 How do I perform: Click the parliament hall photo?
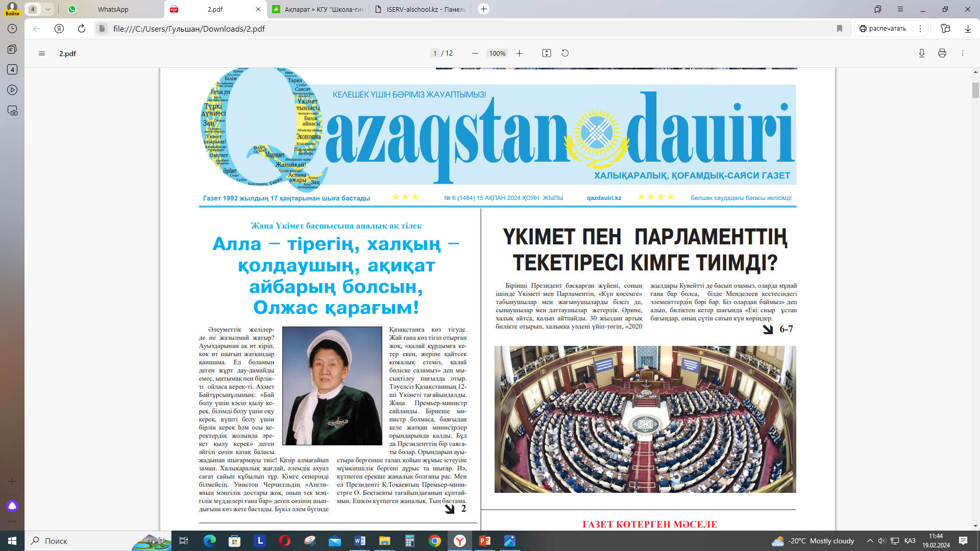(645, 419)
